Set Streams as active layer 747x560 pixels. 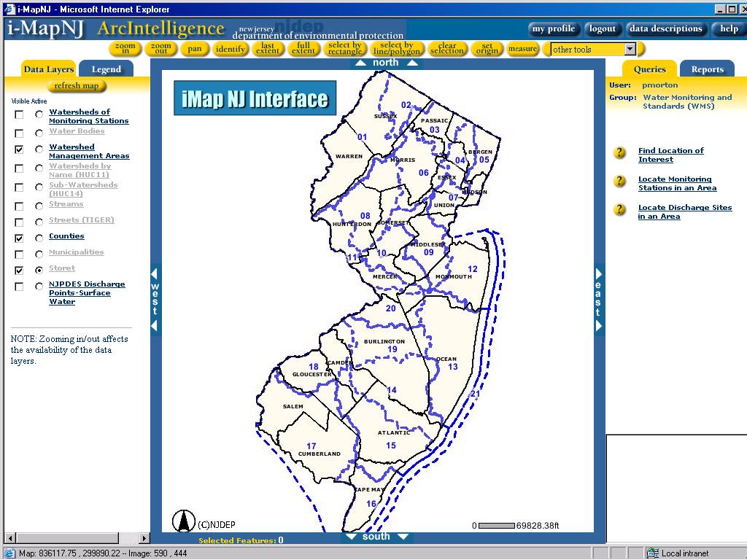click(x=39, y=206)
